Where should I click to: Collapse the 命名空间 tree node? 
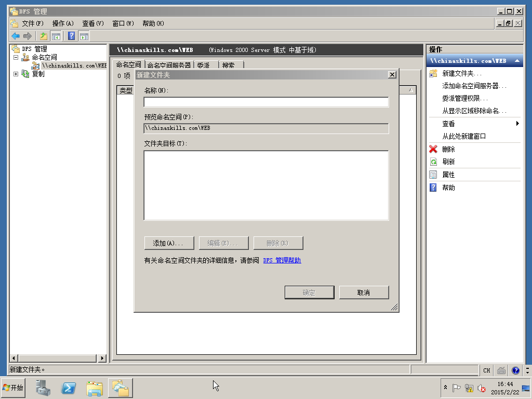click(16, 57)
